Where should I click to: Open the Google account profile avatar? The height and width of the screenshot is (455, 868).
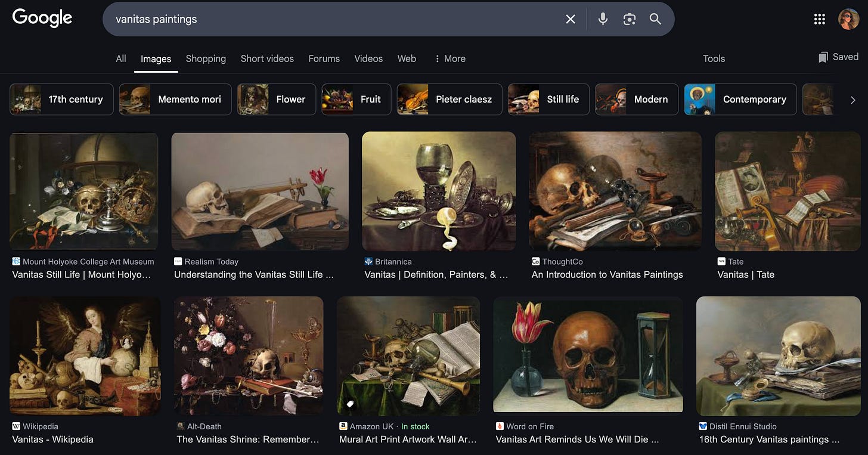[x=848, y=19]
